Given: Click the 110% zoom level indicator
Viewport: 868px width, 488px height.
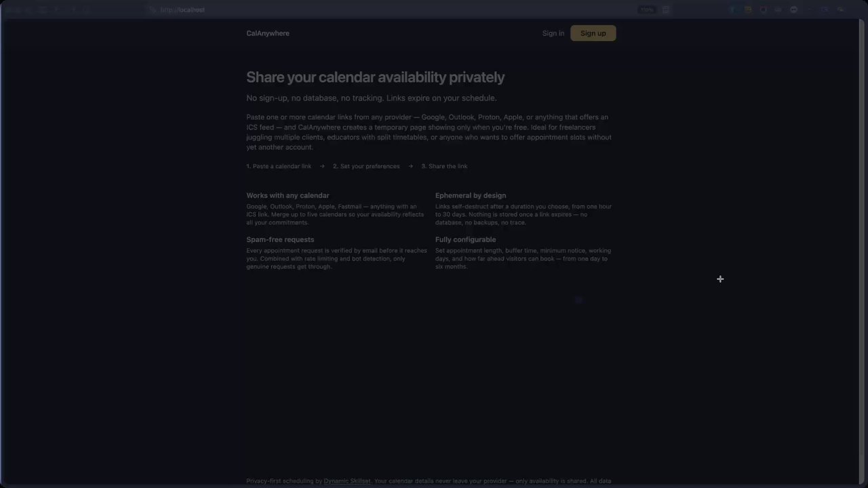Looking at the screenshot, I should [646, 9].
